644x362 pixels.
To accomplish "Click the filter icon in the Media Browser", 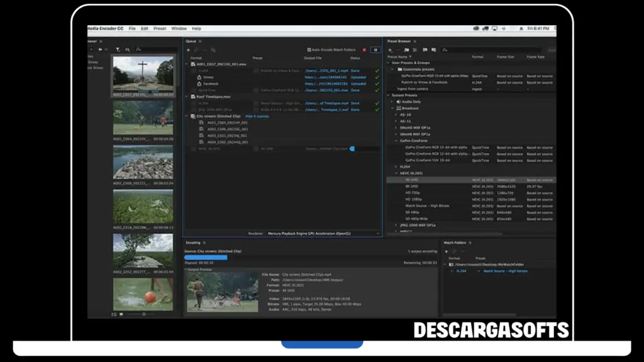I will pos(118,50).
